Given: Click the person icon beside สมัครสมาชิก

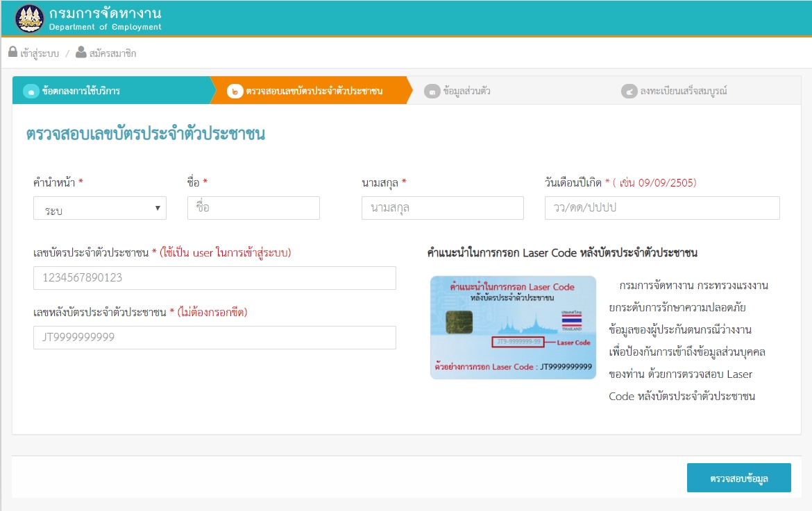Looking at the screenshot, I should point(81,52).
